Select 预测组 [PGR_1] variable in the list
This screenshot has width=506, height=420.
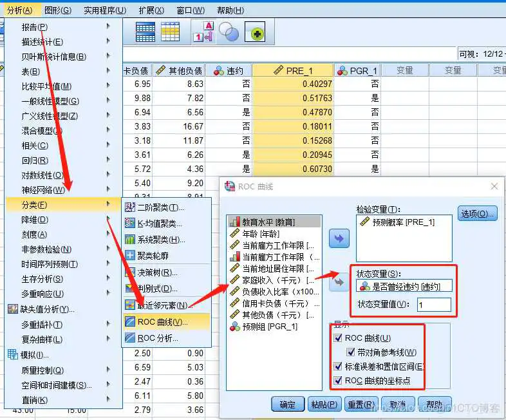[274, 327]
